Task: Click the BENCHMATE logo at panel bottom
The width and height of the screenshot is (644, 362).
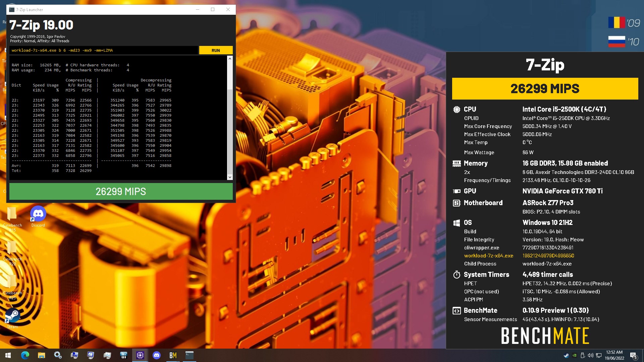Action: (545, 336)
